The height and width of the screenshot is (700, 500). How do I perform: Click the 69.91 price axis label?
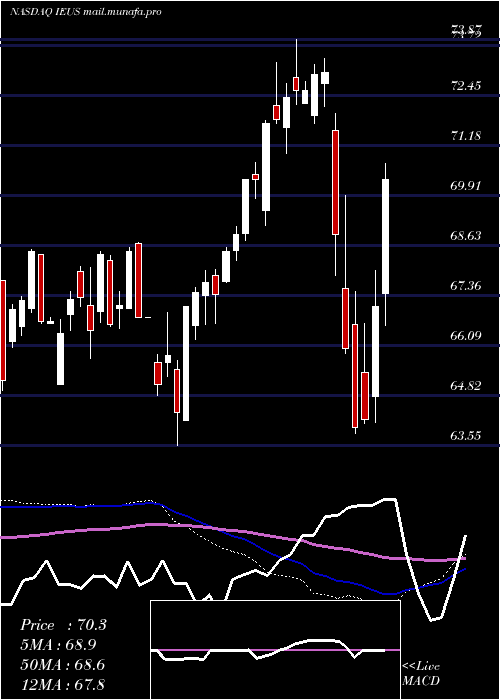466,185
